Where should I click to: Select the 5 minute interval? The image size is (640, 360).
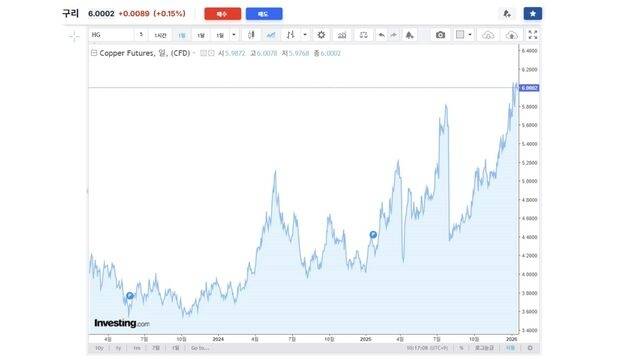click(141, 35)
